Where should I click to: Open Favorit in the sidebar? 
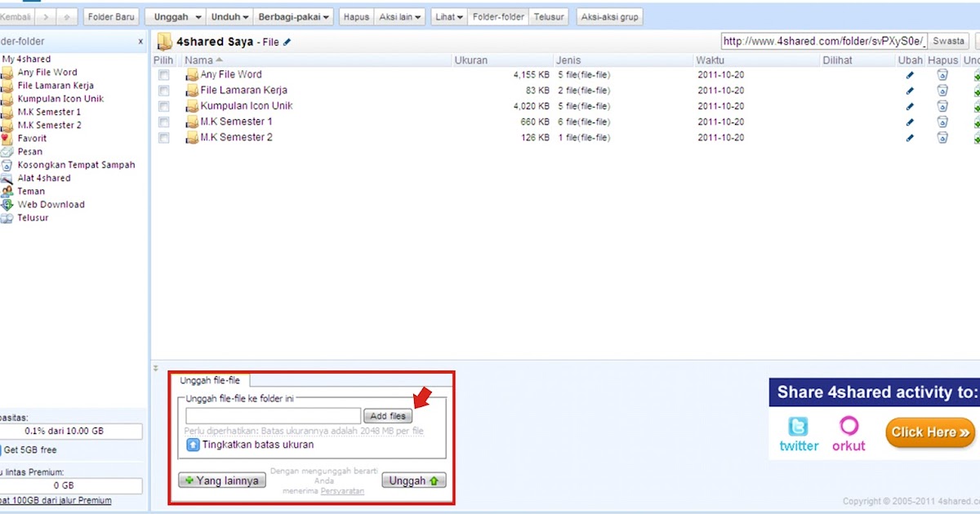pyautogui.click(x=32, y=138)
